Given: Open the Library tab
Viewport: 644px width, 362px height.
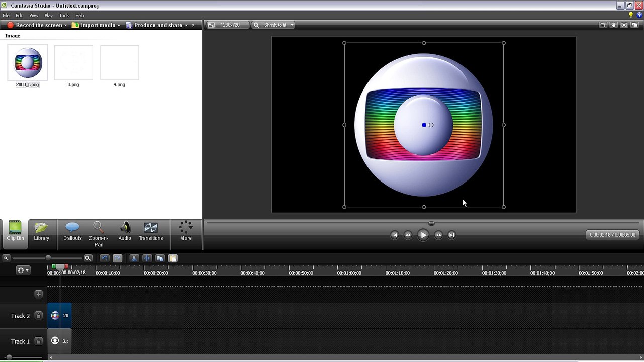Looking at the screenshot, I should 42,232.
